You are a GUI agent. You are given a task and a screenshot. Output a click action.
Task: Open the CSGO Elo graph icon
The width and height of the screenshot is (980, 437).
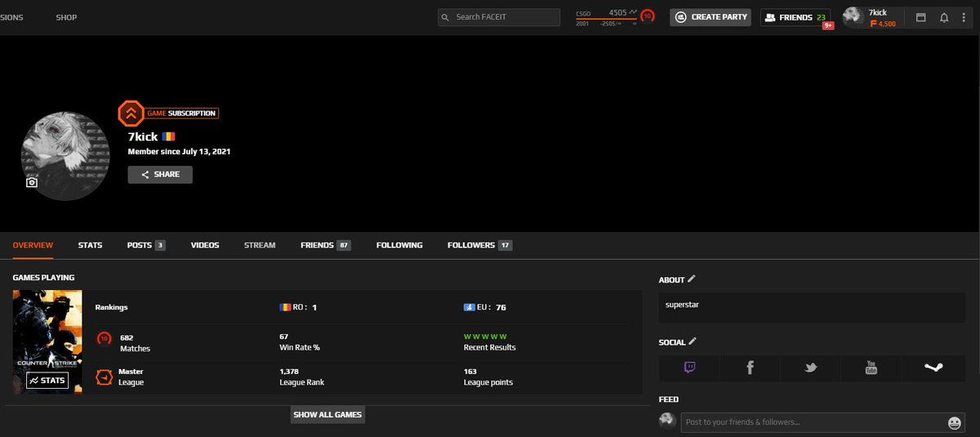coord(633,12)
